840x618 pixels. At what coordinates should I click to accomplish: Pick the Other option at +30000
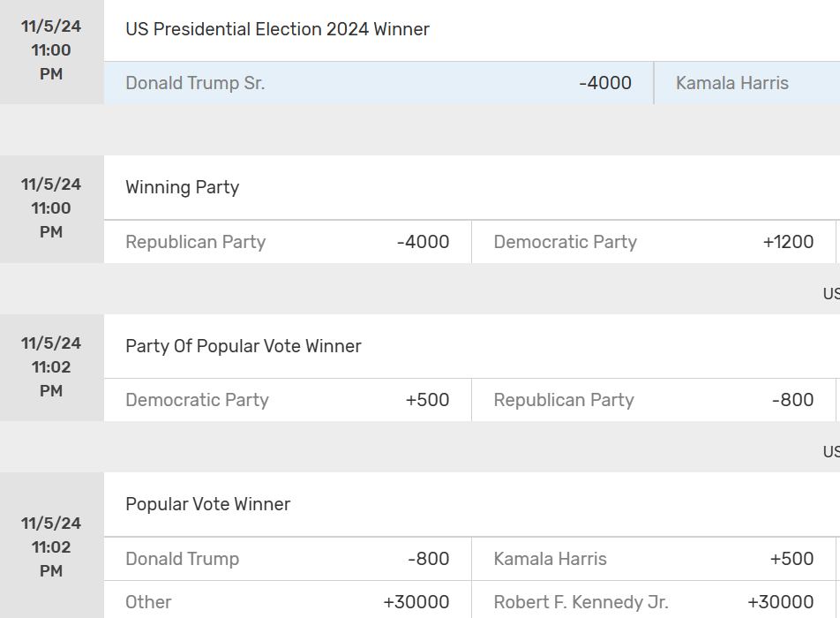click(x=288, y=602)
